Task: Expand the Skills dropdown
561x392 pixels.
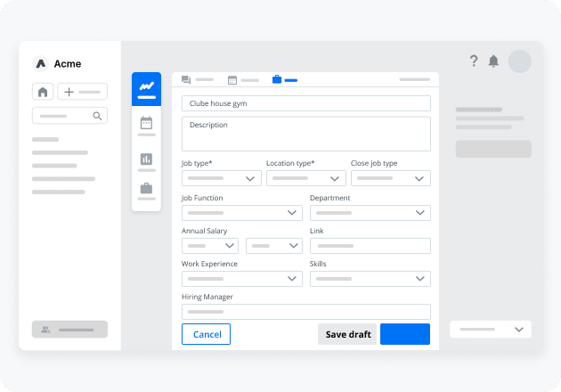Action: click(370, 279)
